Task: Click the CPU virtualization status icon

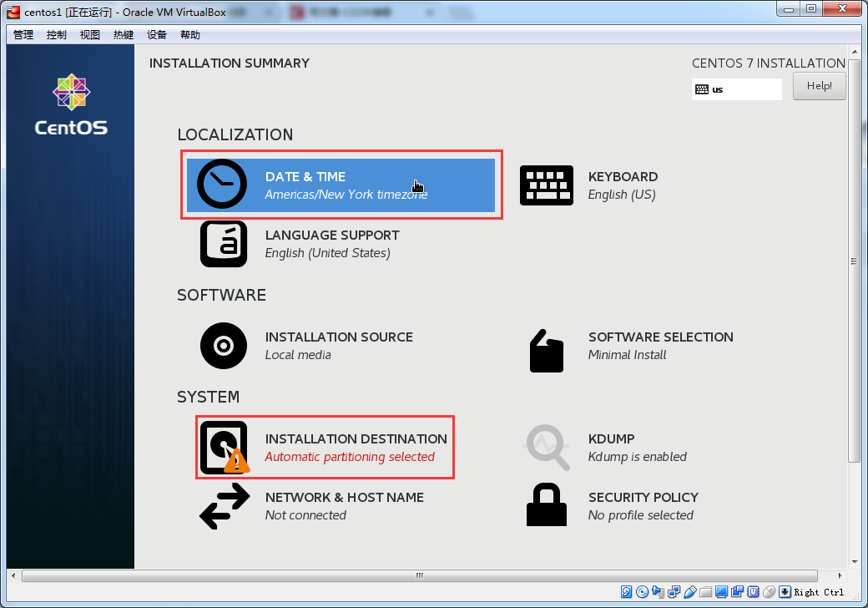Action: pyautogui.click(x=754, y=592)
